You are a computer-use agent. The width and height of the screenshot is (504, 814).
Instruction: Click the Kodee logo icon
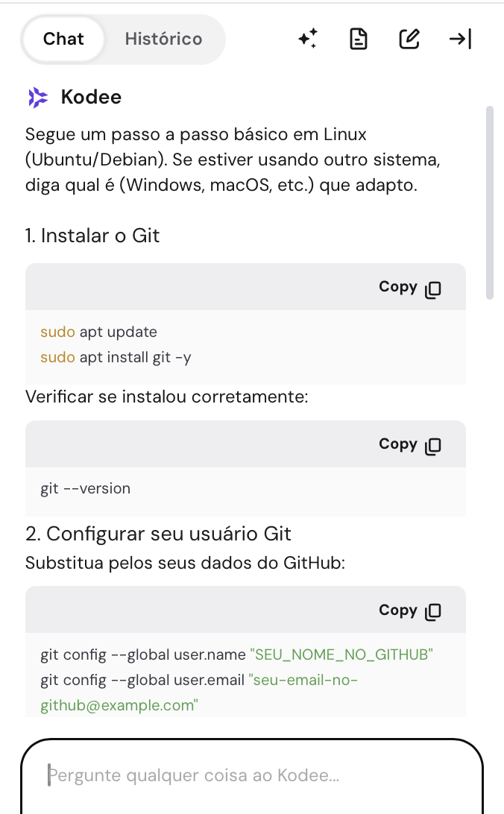tap(37, 97)
